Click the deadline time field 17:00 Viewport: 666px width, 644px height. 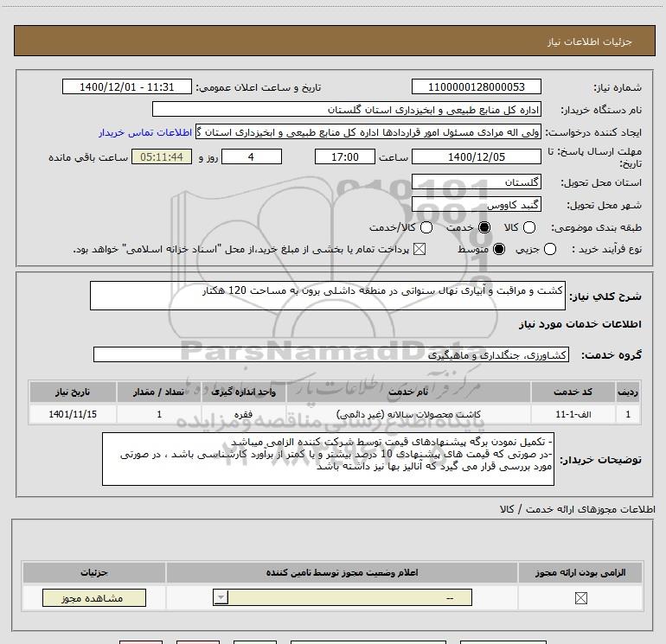pyautogui.click(x=345, y=156)
